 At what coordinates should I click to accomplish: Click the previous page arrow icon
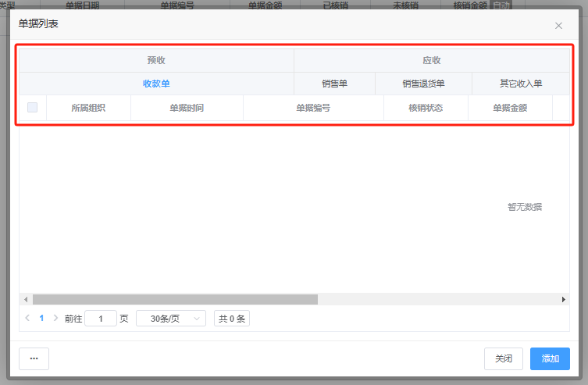coord(28,318)
